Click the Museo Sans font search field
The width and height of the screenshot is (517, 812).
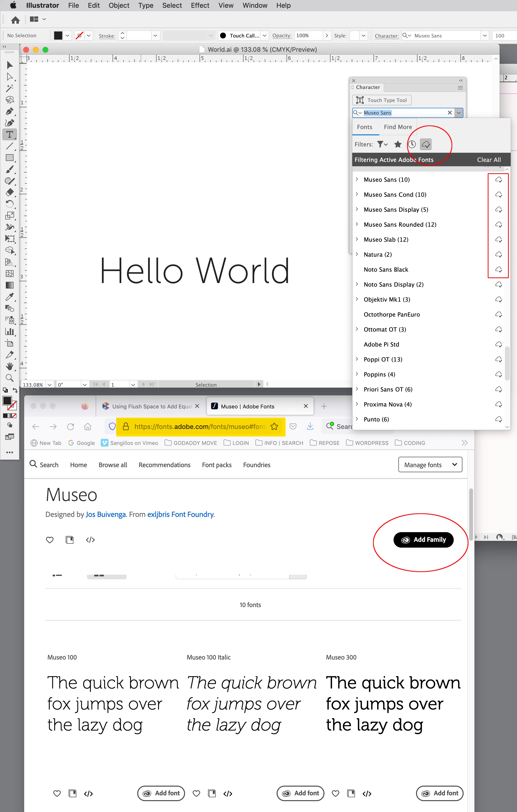point(404,113)
